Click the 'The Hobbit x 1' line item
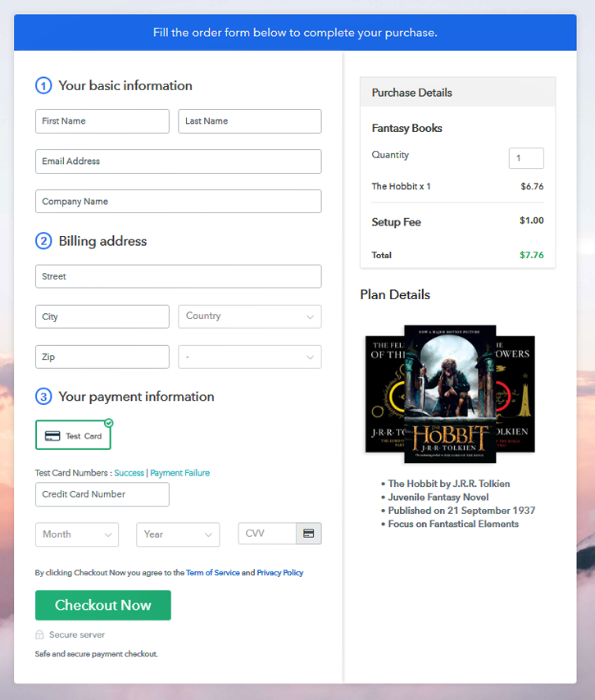This screenshot has width=595, height=700. point(402,186)
